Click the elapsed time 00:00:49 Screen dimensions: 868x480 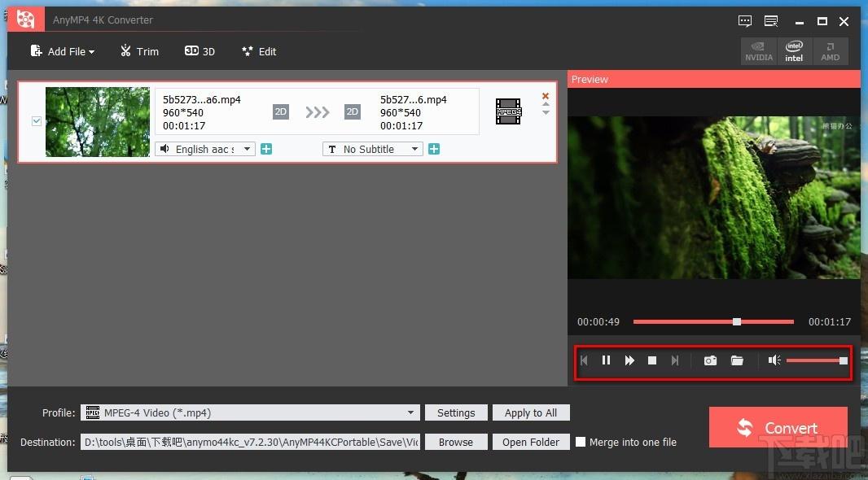point(598,322)
